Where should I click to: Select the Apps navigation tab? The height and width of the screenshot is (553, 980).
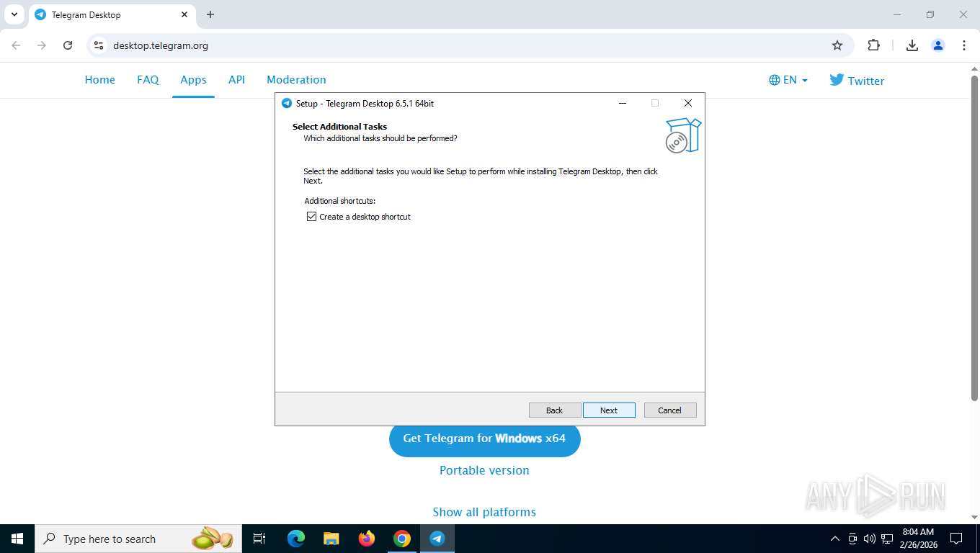coord(193,80)
